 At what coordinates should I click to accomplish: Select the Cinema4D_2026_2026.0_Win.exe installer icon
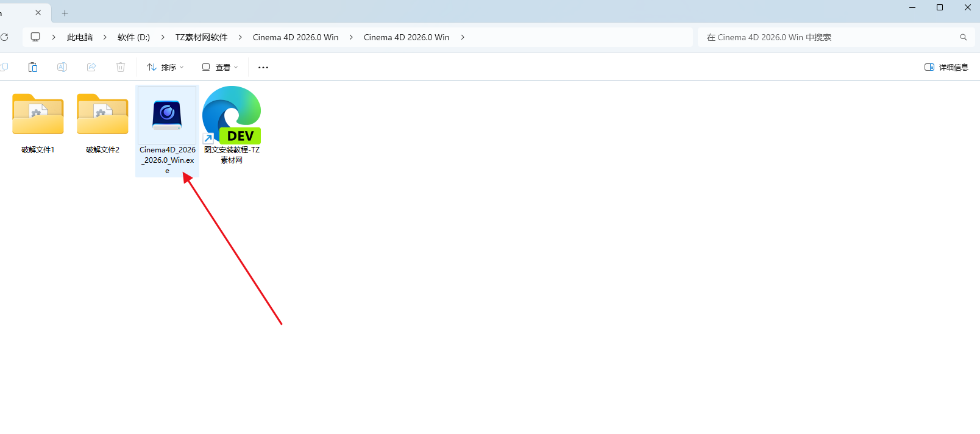point(167,115)
